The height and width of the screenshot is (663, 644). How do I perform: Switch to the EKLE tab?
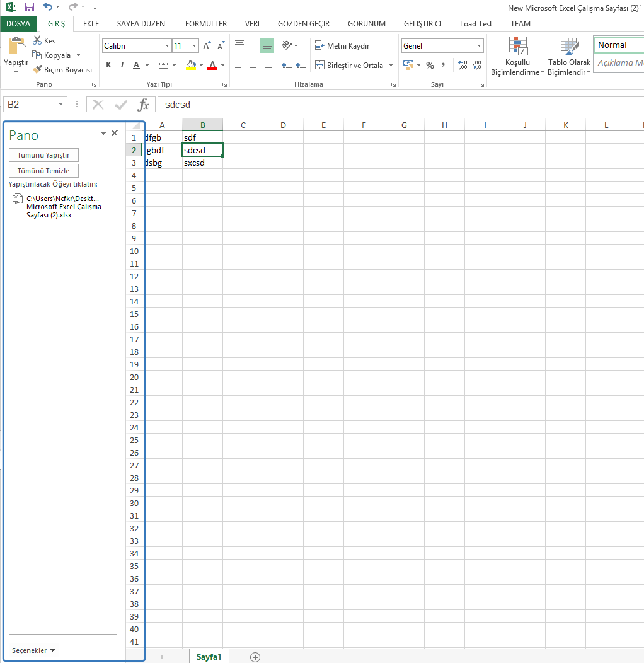click(91, 24)
